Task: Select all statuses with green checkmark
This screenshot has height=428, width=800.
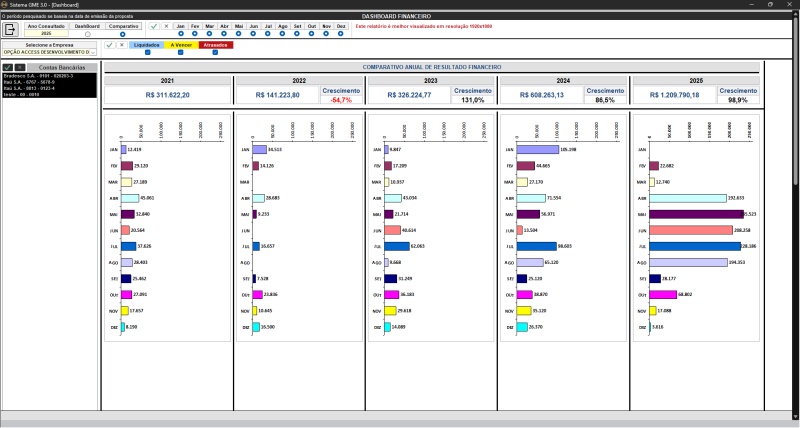Action: (x=109, y=45)
